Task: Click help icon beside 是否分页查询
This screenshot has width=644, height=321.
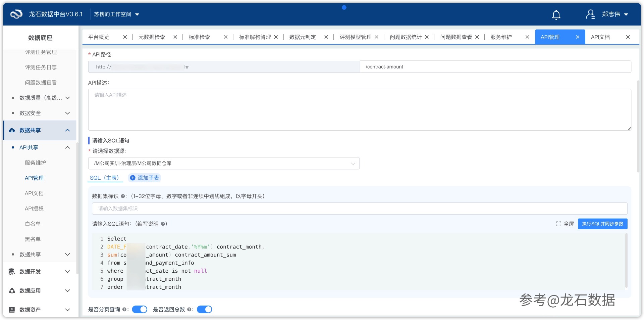Action: [124, 310]
